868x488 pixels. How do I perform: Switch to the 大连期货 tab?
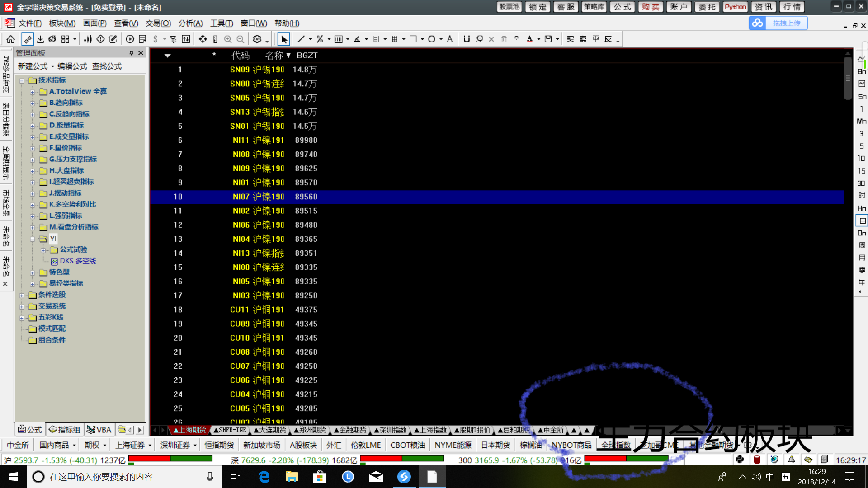pyautogui.click(x=270, y=430)
